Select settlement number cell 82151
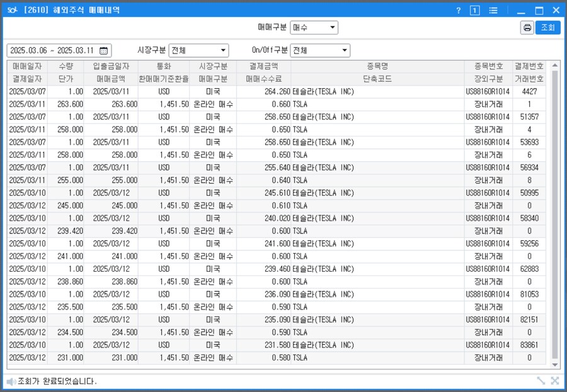The width and height of the screenshot is (567, 392). tap(529, 320)
